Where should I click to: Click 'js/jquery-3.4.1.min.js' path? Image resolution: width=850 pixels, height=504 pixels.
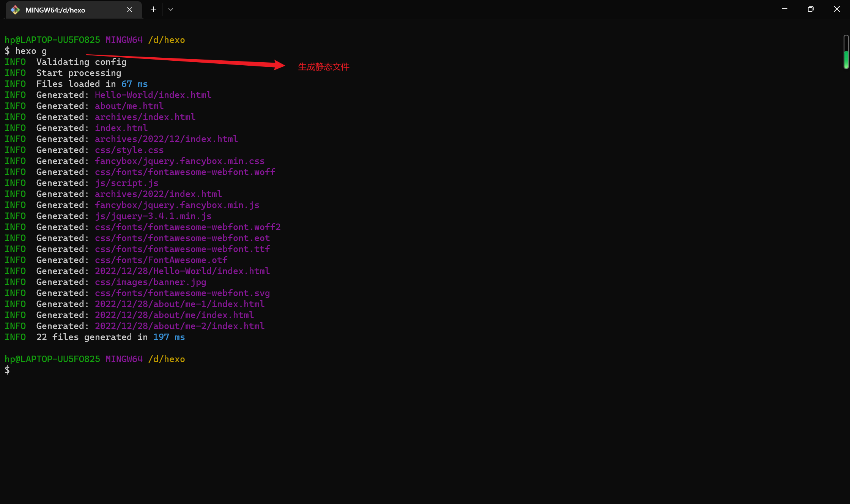153,216
